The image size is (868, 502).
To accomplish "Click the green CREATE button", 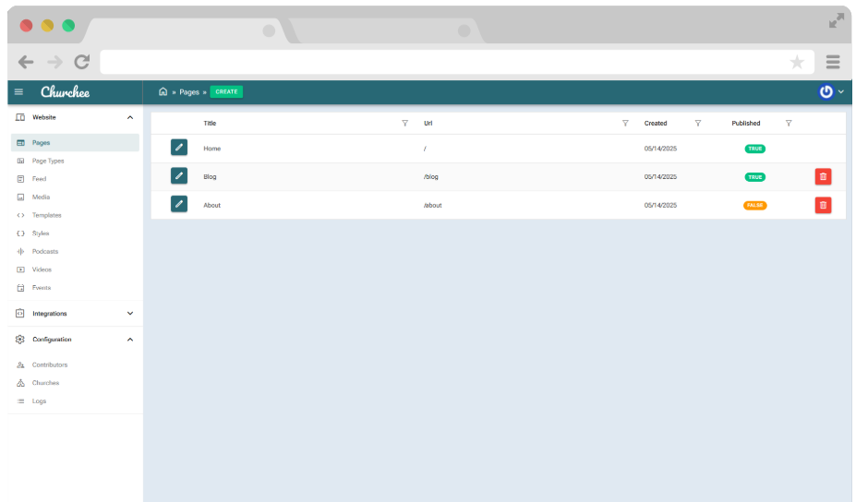I will pos(226,92).
